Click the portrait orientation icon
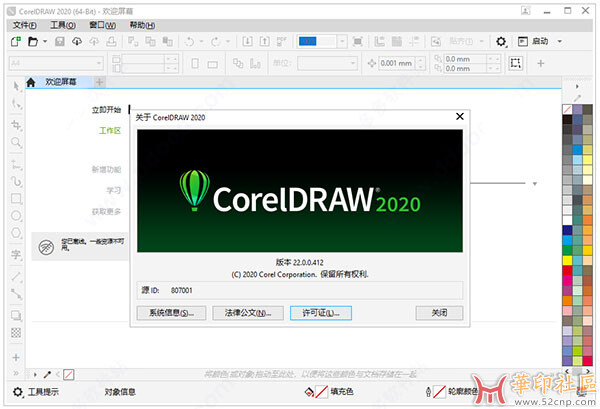 pos(195,63)
